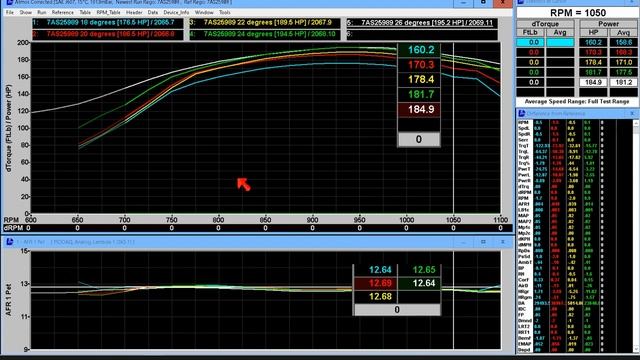This screenshot has width=640, height=360.
Task: Open the Window menu
Action: (x=204, y=13)
